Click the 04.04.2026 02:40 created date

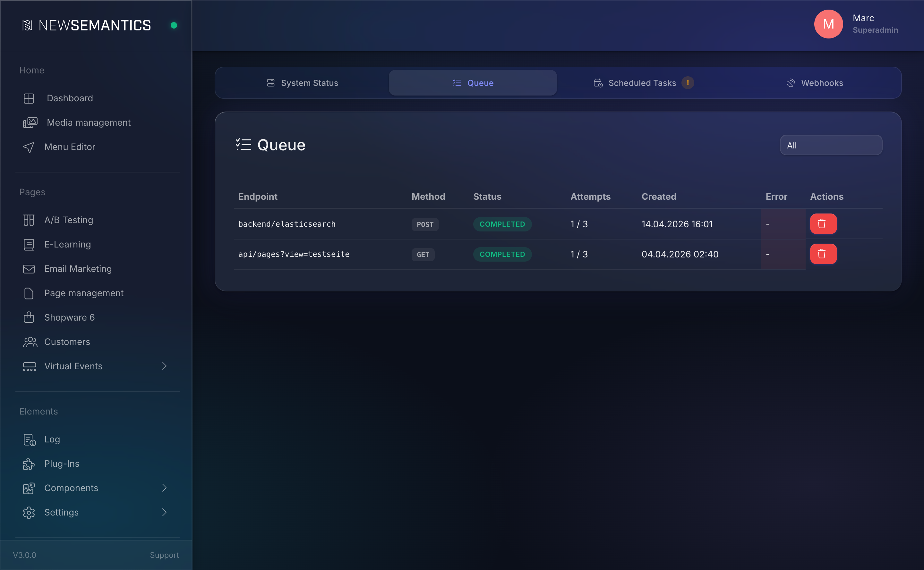[680, 254]
